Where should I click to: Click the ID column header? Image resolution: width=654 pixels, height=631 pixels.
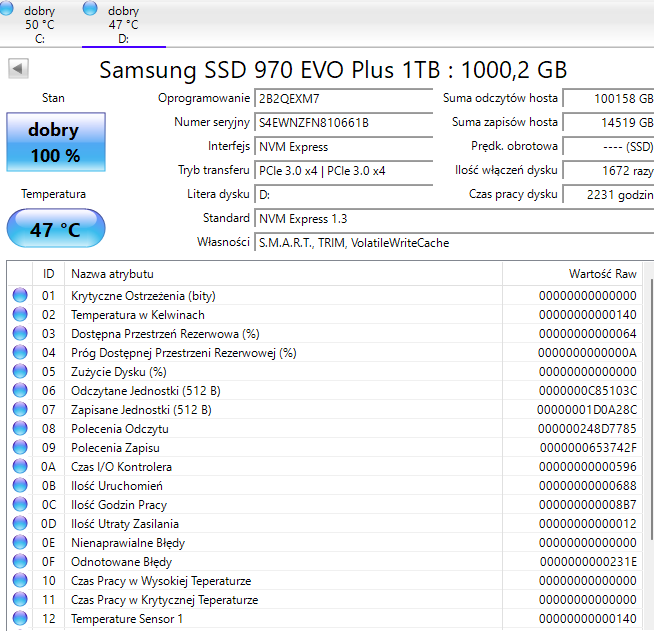pos(48,274)
